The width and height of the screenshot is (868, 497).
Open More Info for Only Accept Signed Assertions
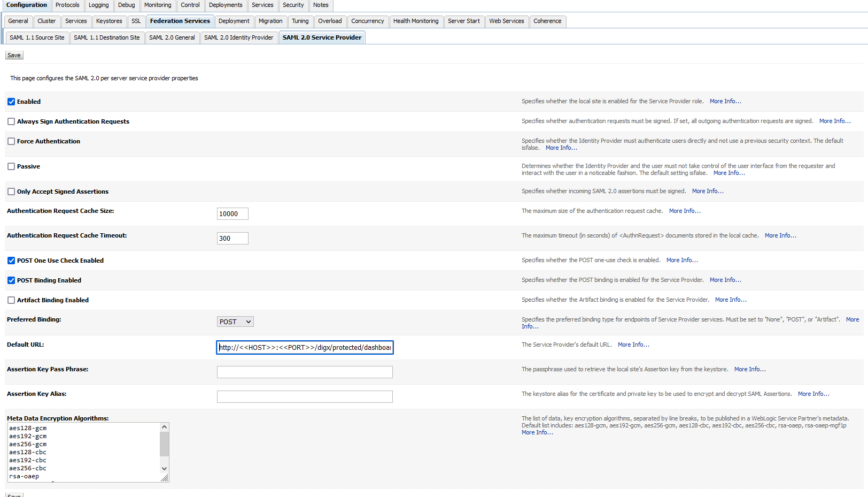708,192
